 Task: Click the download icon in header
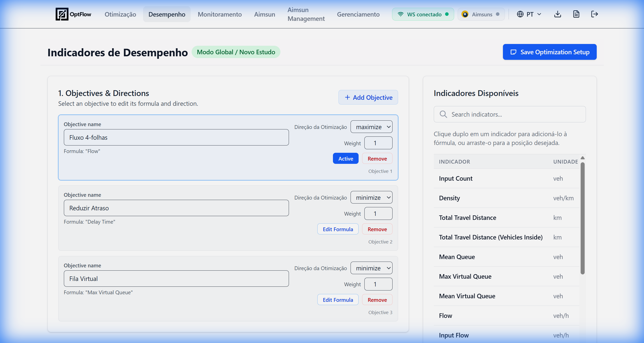[557, 14]
